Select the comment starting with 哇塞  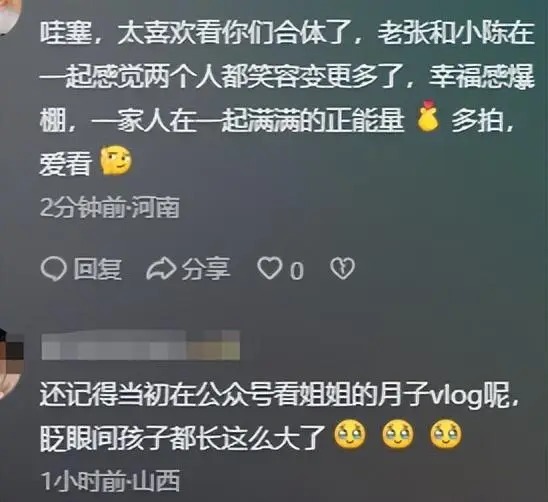tap(287, 99)
